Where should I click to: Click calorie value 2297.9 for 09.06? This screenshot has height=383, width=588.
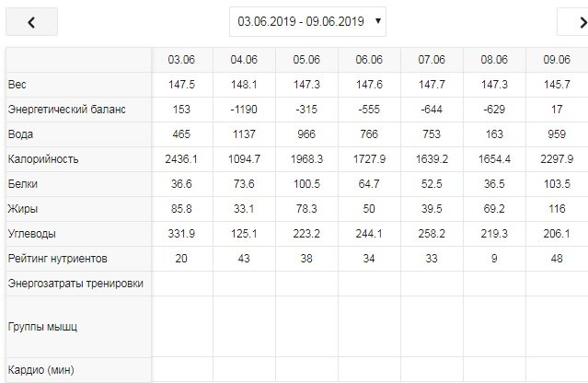click(x=556, y=159)
